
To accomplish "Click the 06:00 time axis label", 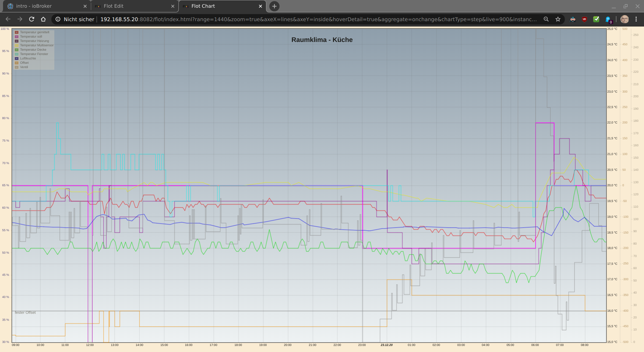I will point(535,345).
